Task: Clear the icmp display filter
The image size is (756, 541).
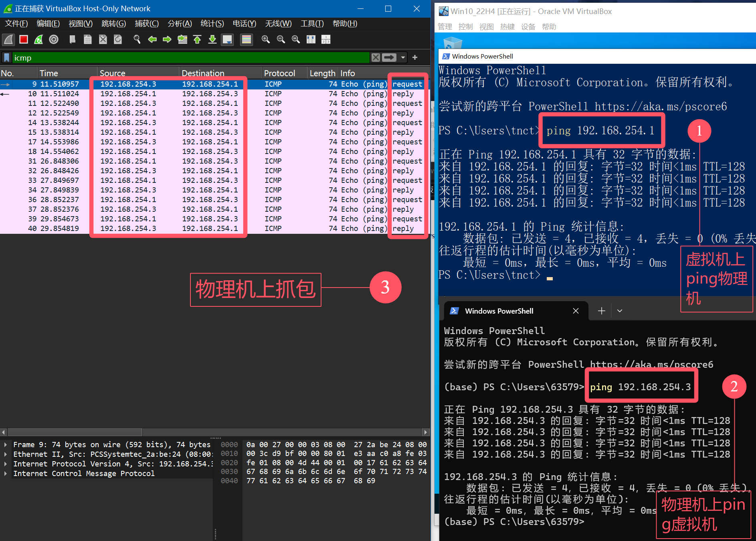Action: pyautogui.click(x=376, y=58)
